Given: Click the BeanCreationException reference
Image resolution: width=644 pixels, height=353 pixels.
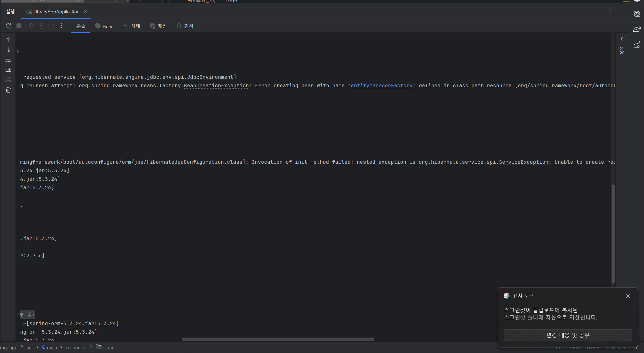Looking at the screenshot, I should coord(216,85).
